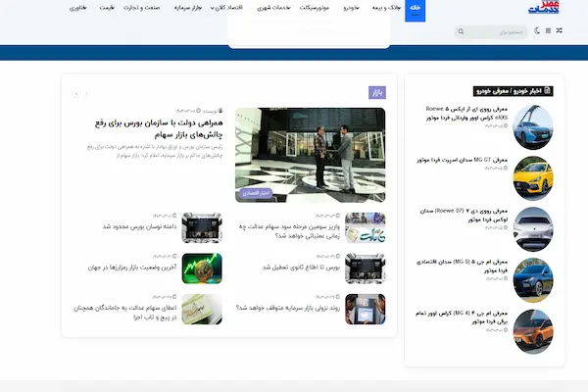Click the next slide arrow in بازار section
The image size is (588, 392).
(75, 93)
